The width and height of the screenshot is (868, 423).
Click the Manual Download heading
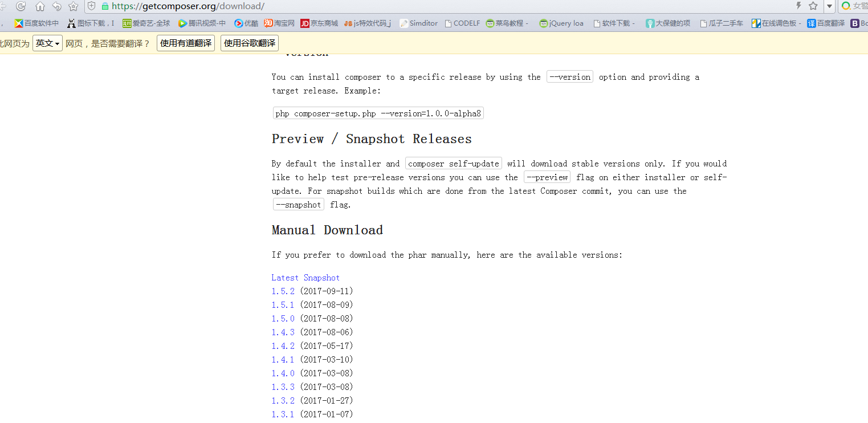point(327,230)
